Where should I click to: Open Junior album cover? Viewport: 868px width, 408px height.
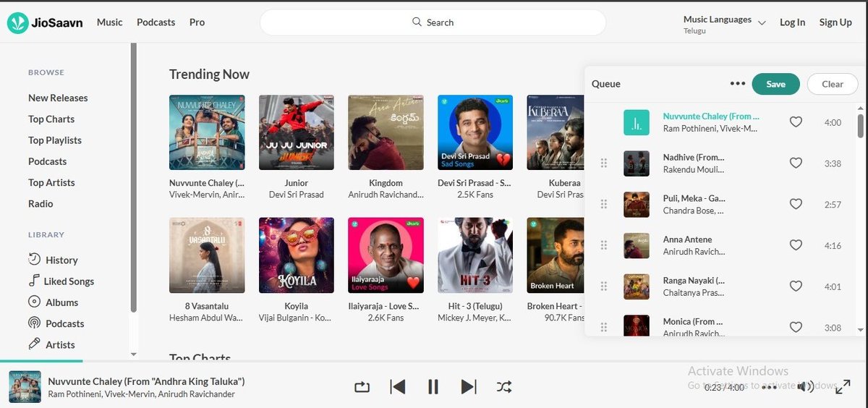point(297,132)
